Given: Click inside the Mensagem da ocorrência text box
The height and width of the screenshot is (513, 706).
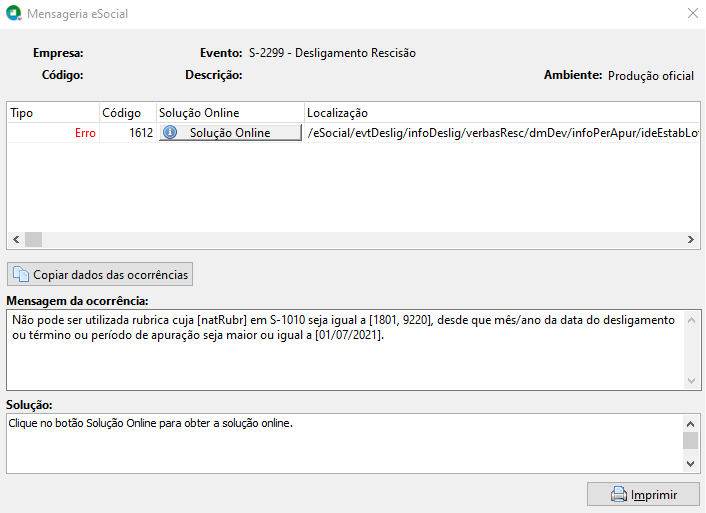Looking at the screenshot, I should click(340, 350).
